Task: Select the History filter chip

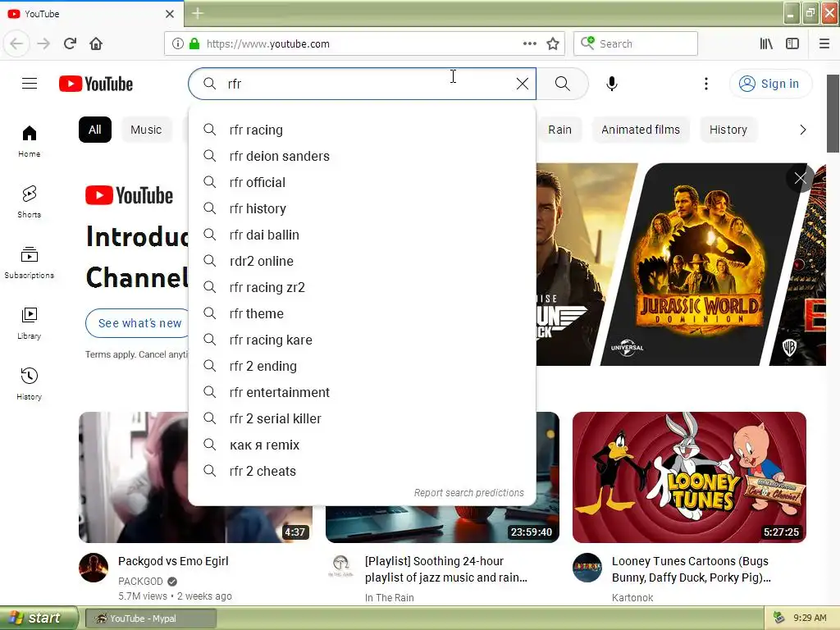Action: 728,130
